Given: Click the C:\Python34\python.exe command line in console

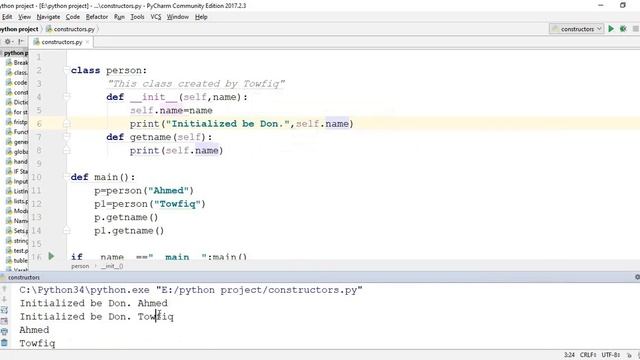Looking at the screenshot, I should pos(191,290).
